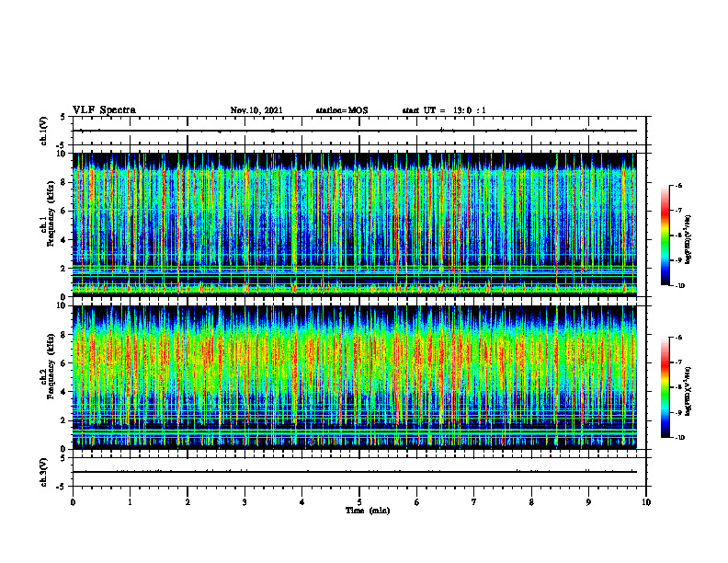Click the "6" kHz tick on ch.2 frequency axis
The image size is (728, 563).
(64, 363)
